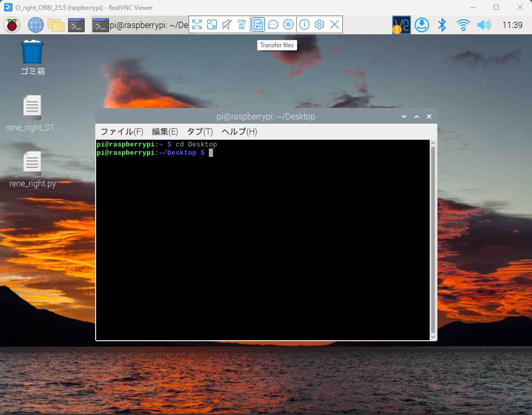Viewport: 532px width, 415px height.
Task: Start session recording in the VNC toolbar
Action: (x=288, y=24)
